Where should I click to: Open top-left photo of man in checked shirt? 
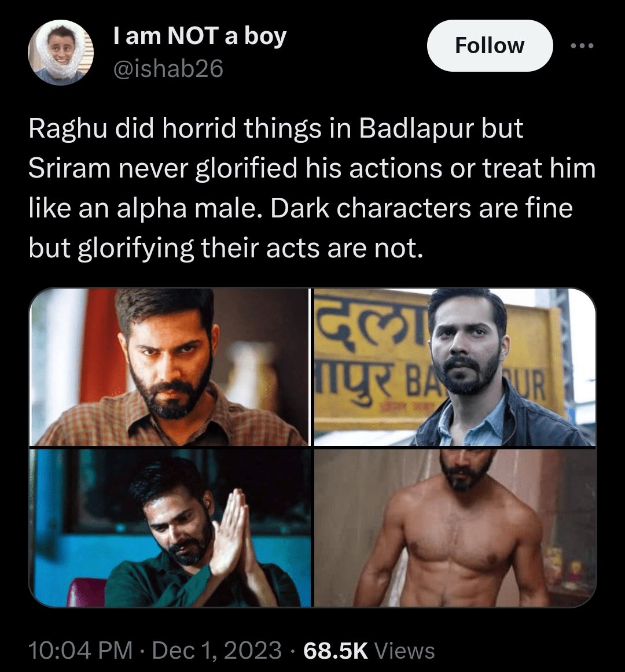[169, 367]
